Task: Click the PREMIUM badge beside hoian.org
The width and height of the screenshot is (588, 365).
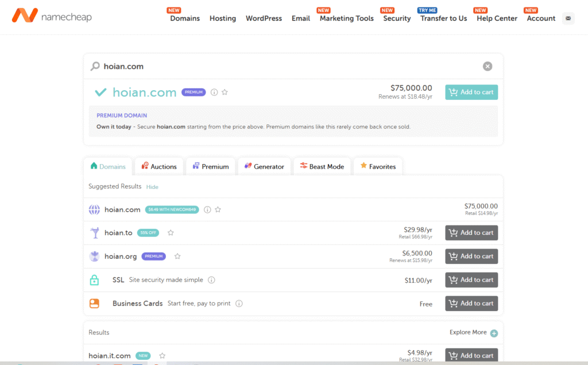Action: click(x=154, y=257)
